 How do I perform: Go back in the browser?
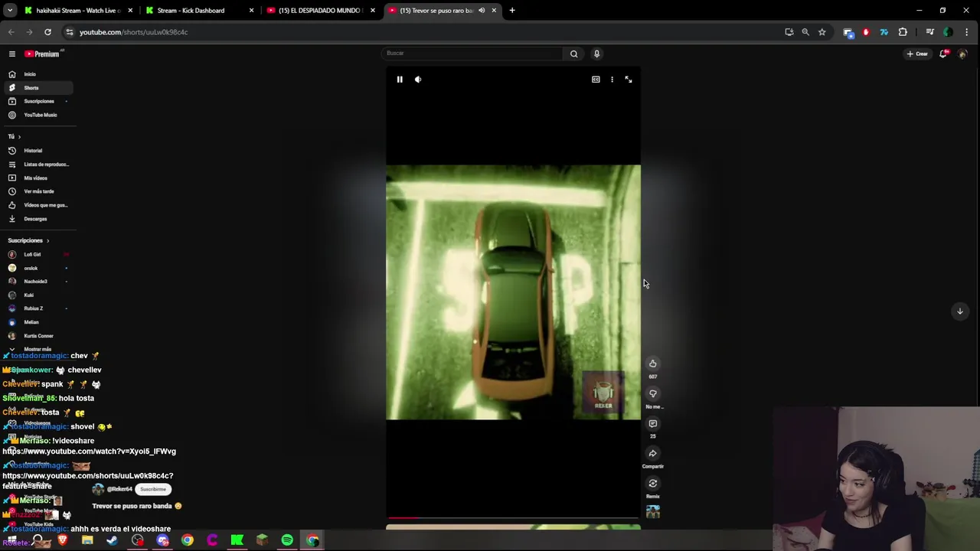[11, 32]
